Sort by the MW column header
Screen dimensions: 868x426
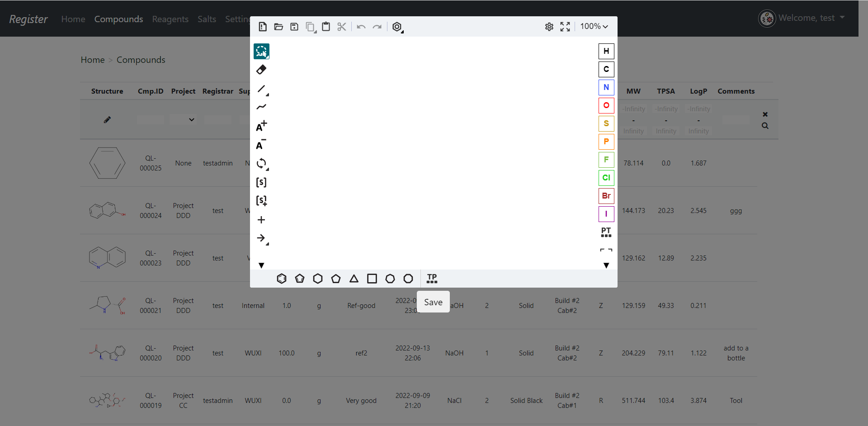click(633, 91)
